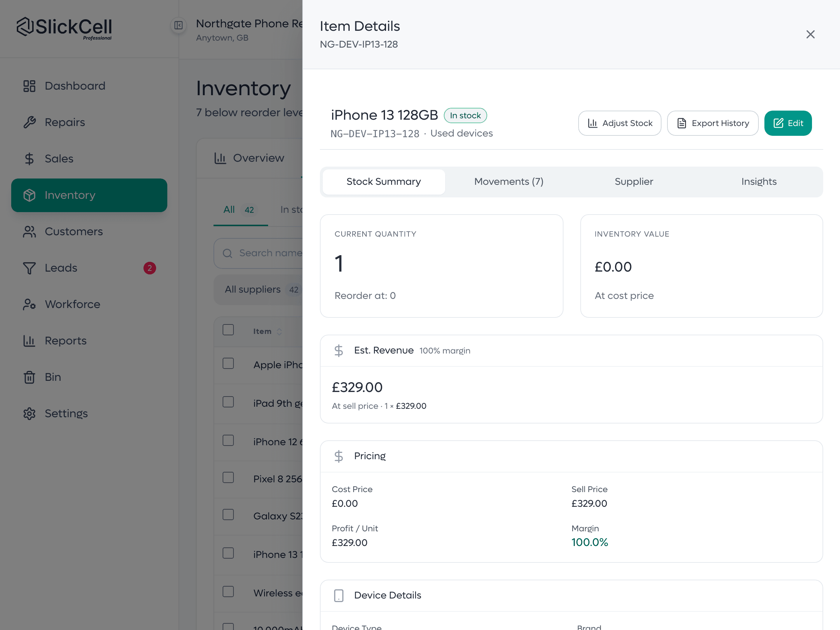Open the Insights tab
The width and height of the screenshot is (840, 630).
(759, 182)
